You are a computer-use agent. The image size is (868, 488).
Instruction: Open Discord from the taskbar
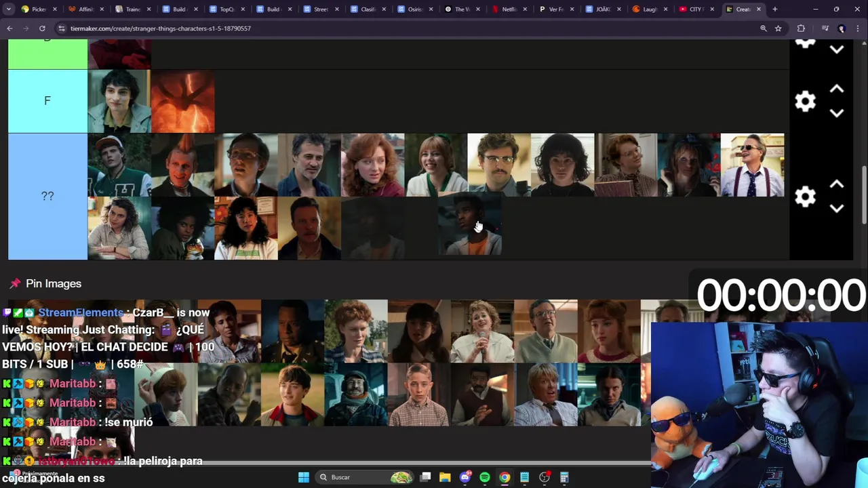click(465, 477)
